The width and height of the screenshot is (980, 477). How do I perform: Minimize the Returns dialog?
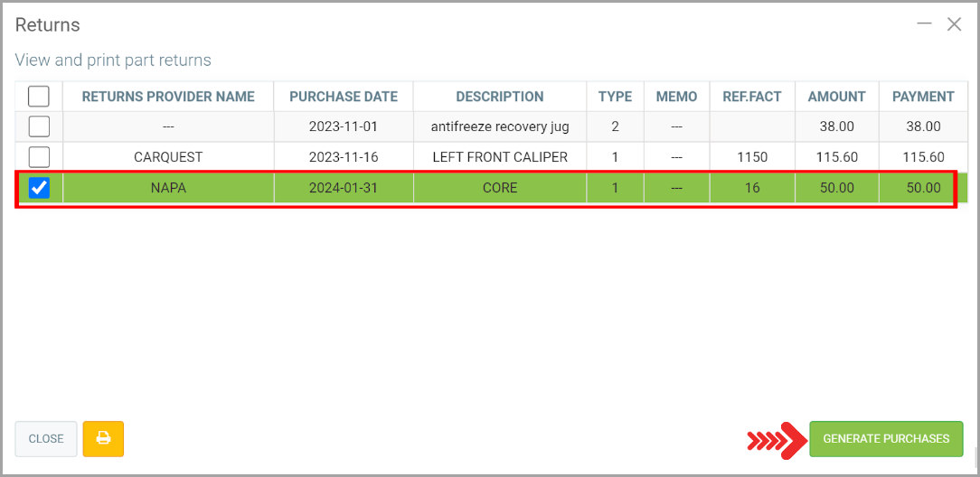click(x=924, y=24)
